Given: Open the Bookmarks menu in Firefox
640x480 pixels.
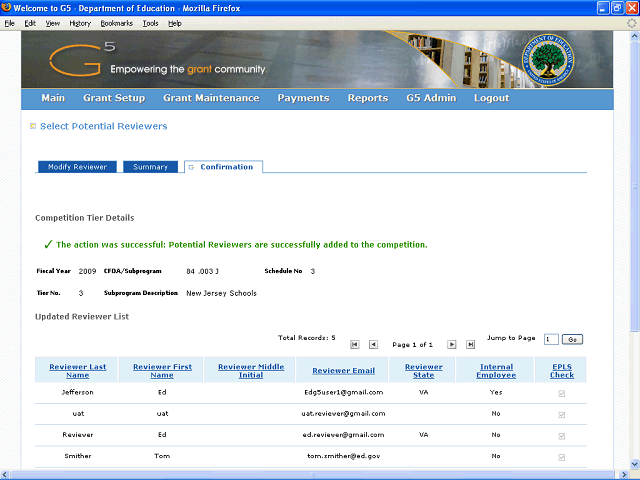Looking at the screenshot, I should 116,22.
